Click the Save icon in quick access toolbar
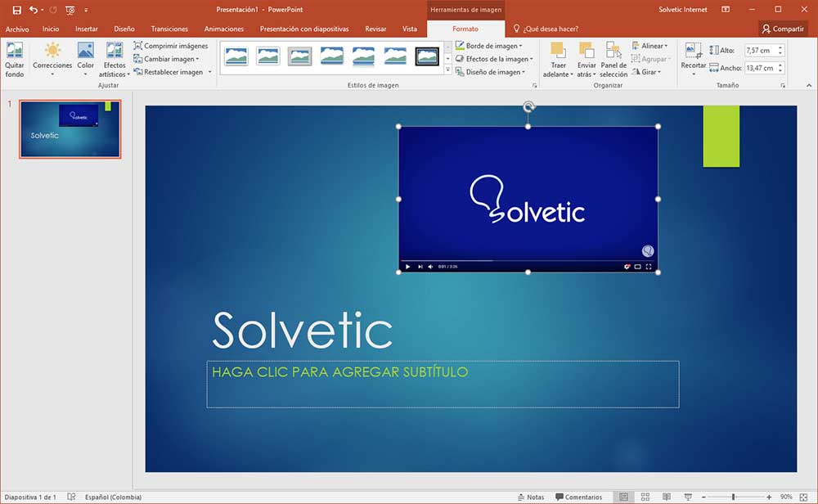This screenshot has height=504, width=818. [x=16, y=10]
